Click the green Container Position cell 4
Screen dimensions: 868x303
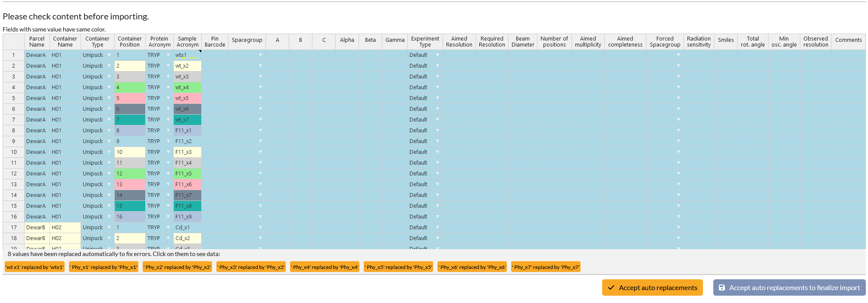pyautogui.click(x=129, y=87)
